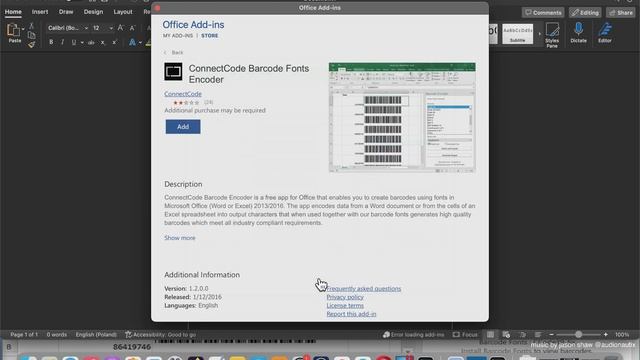Click the Cut scissors icon

click(x=31, y=26)
